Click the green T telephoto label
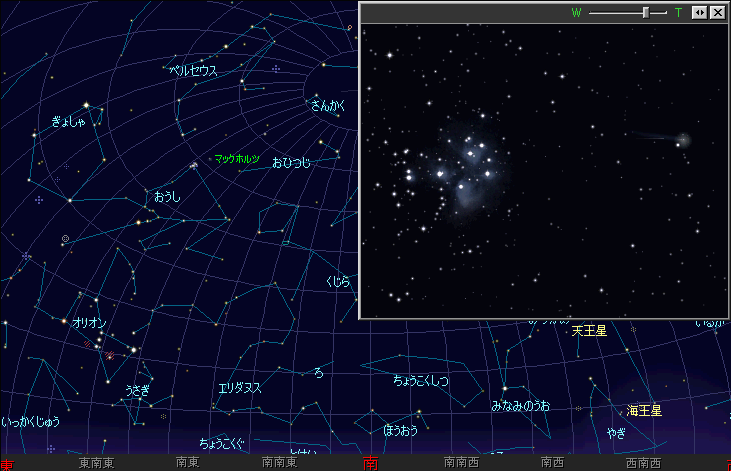 point(679,13)
